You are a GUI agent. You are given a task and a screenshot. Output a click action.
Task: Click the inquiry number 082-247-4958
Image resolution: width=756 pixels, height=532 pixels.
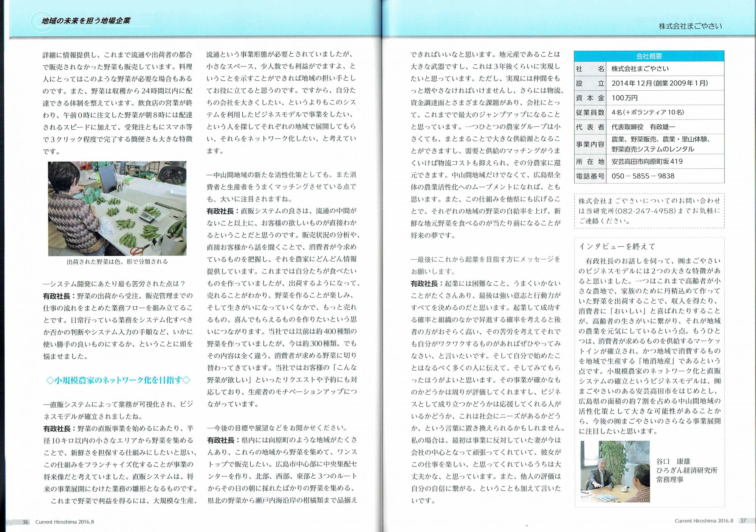tap(645, 211)
